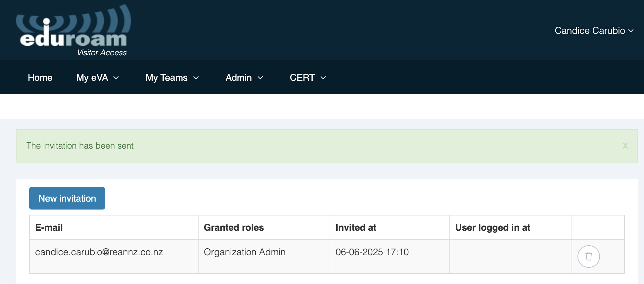644x284 pixels.
Task: Click the arrow beside the Admin menu
Action: [x=260, y=78]
